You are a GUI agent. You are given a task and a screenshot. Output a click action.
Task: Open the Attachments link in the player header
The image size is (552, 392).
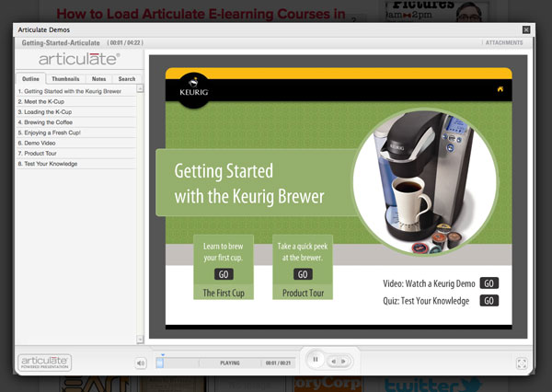pos(504,42)
